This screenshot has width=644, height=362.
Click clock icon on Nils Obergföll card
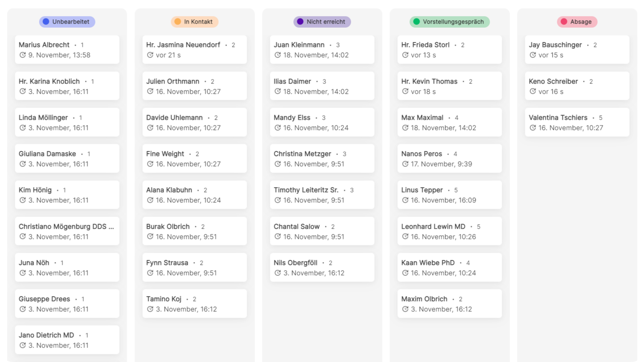[x=278, y=273]
